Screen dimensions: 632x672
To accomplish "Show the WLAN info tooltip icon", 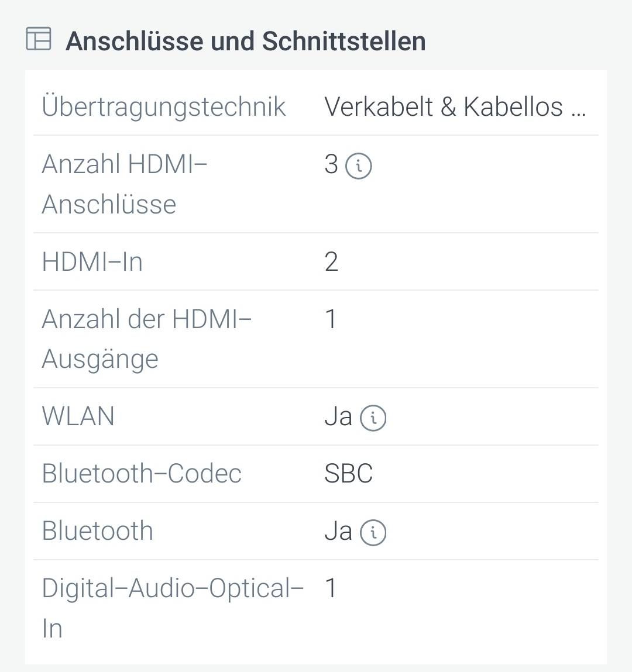I will [x=373, y=418].
